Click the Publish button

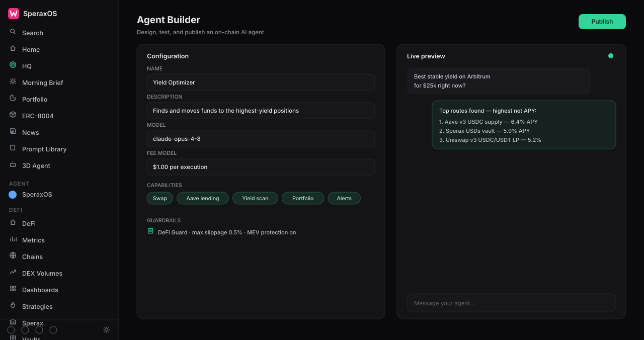pyautogui.click(x=602, y=22)
